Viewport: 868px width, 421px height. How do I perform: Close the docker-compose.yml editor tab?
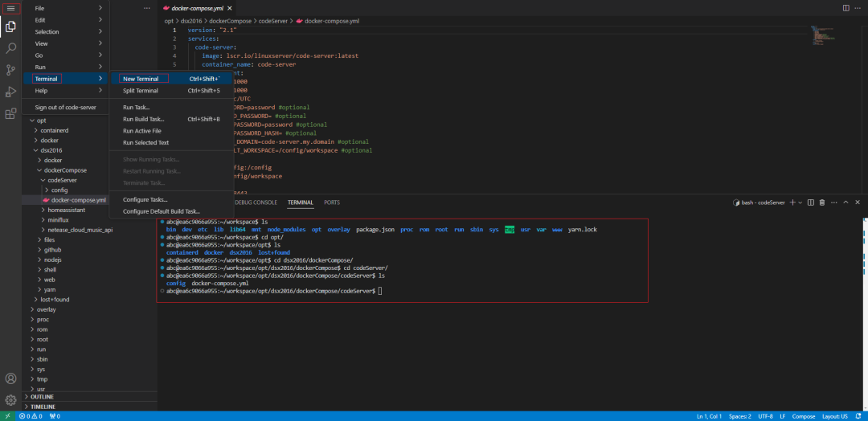pyautogui.click(x=230, y=8)
